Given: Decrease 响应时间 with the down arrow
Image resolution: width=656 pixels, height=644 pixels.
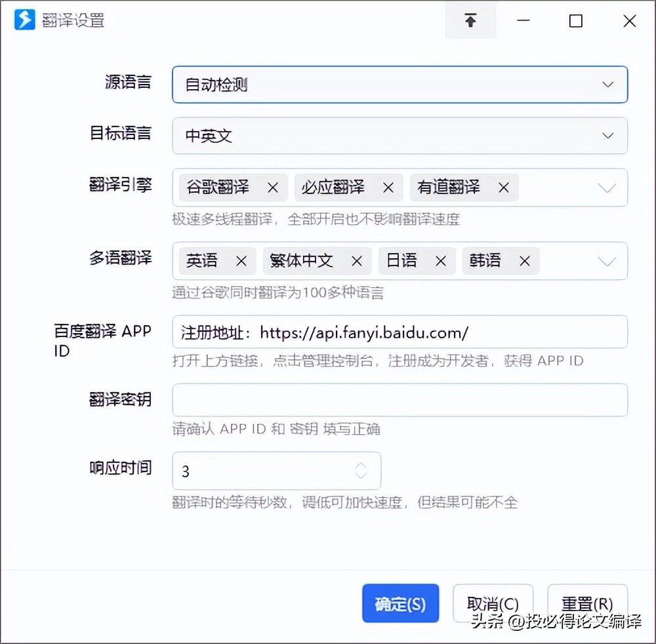Looking at the screenshot, I should 361,475.
